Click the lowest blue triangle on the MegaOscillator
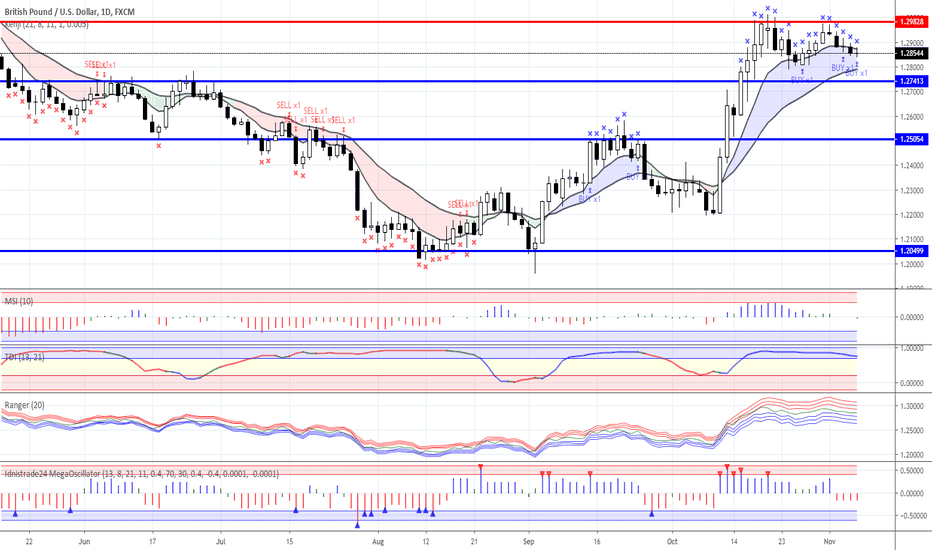 (x=357, y=525)
